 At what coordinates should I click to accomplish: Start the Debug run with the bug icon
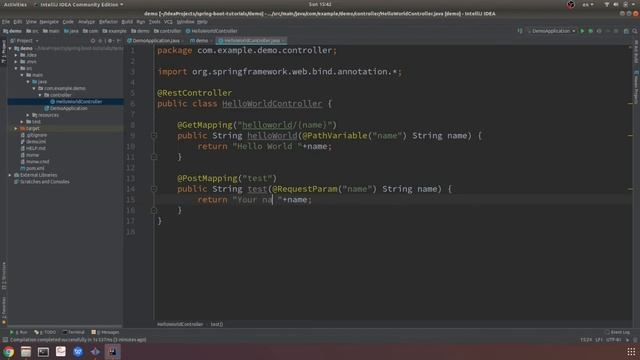coord(591,31)
